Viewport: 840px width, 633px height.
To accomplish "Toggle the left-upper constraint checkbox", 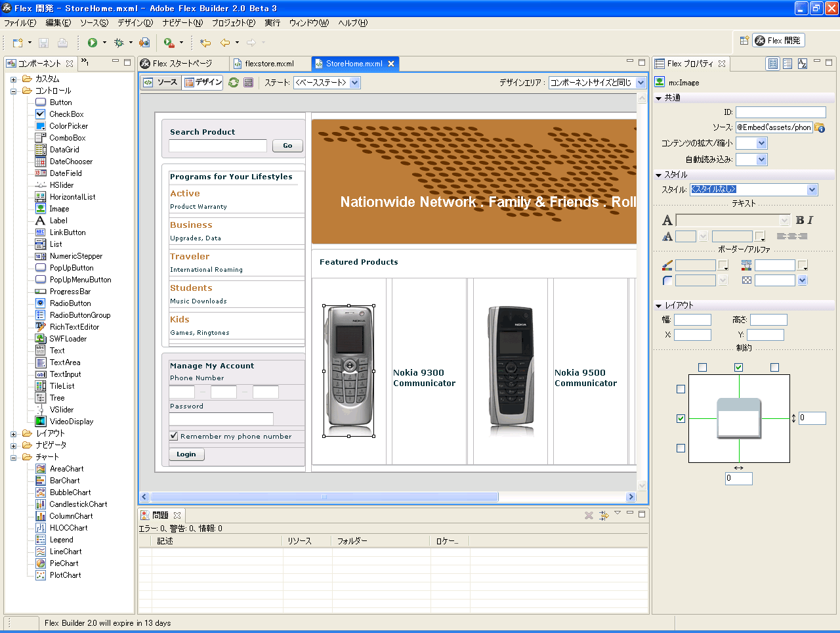I will point(681,389).
